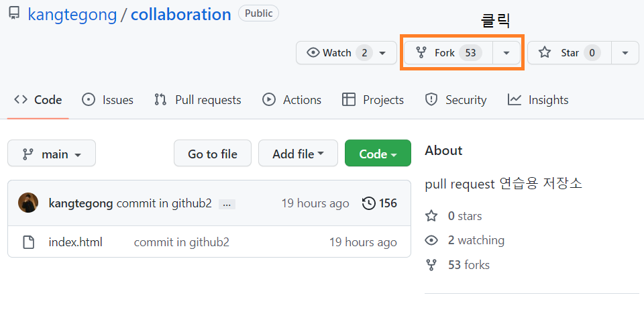The image size is (644, 316).
Task: Open the kangtegong owner profile link
Action: coord(72,14)
